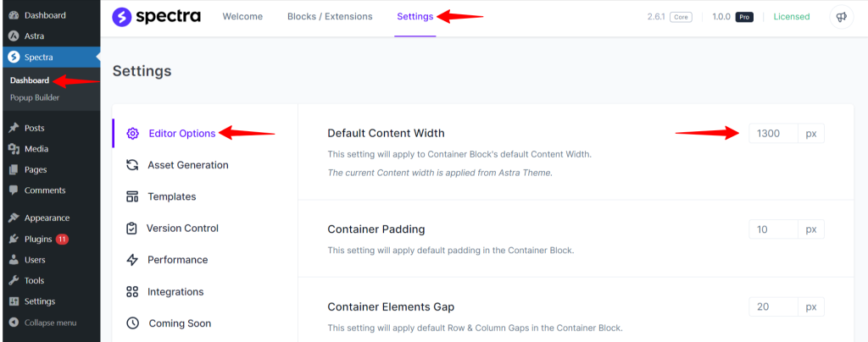This screenshot has height=342, width=868.
Task: Open the Blocks / Extensions tab
Action: coord(330,17)
